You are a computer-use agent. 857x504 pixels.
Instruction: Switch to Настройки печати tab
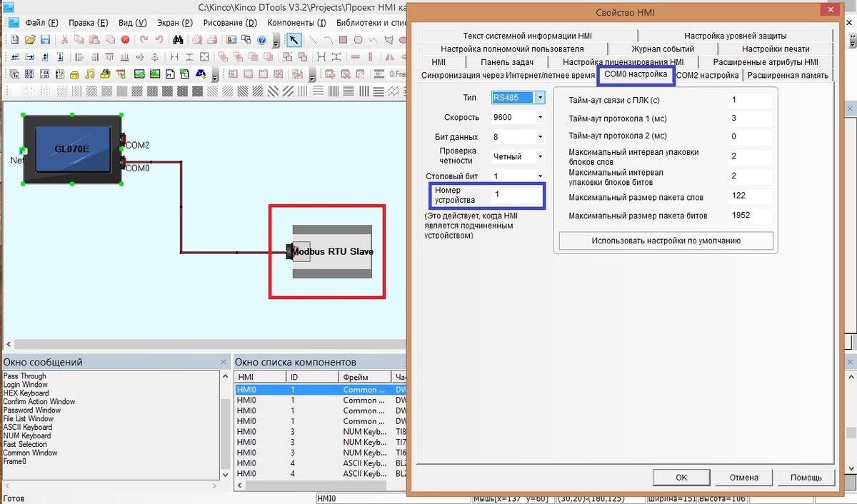776,49
